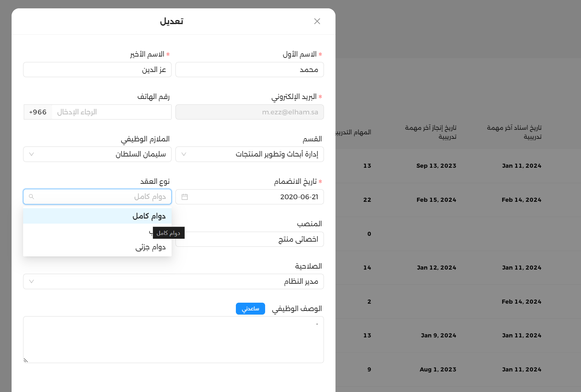This screenshot has height=392, width=581.
Task: Close the تعديل edit dialog
Action: [317, 21]
